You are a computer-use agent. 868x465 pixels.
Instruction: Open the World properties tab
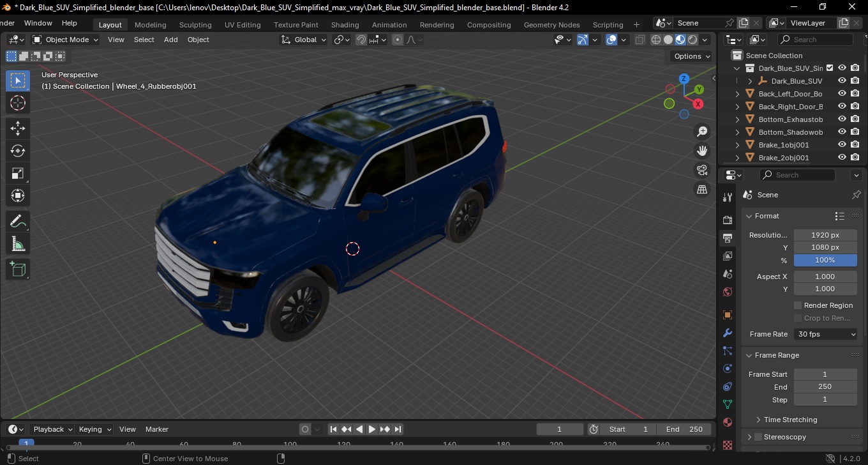pos(728,292)
